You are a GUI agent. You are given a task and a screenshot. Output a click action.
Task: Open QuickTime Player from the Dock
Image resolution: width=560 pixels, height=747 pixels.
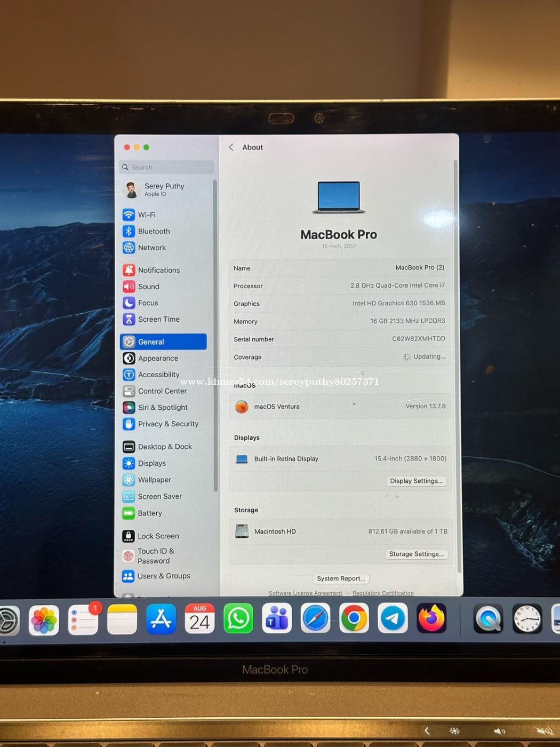click(x=488, y=619)
